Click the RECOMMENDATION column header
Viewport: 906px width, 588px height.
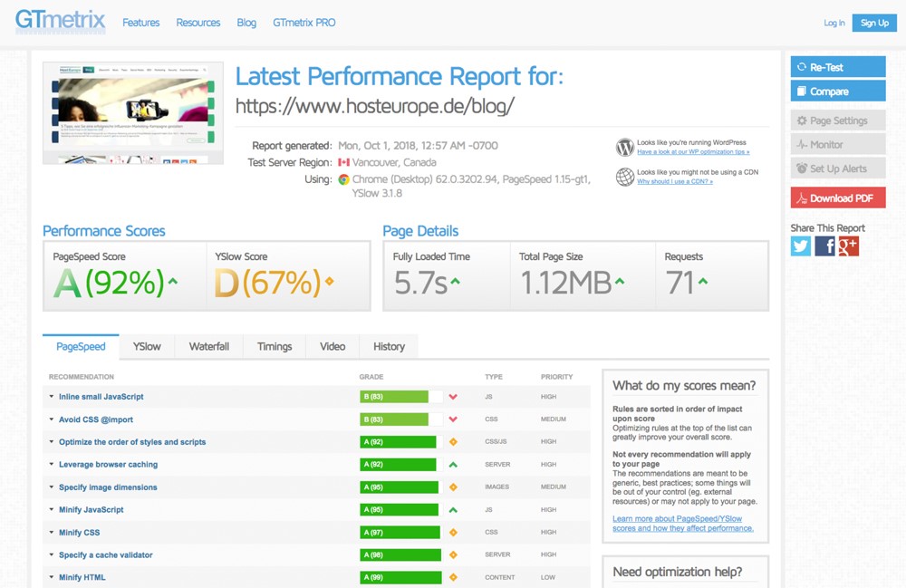tap(82, 377)
